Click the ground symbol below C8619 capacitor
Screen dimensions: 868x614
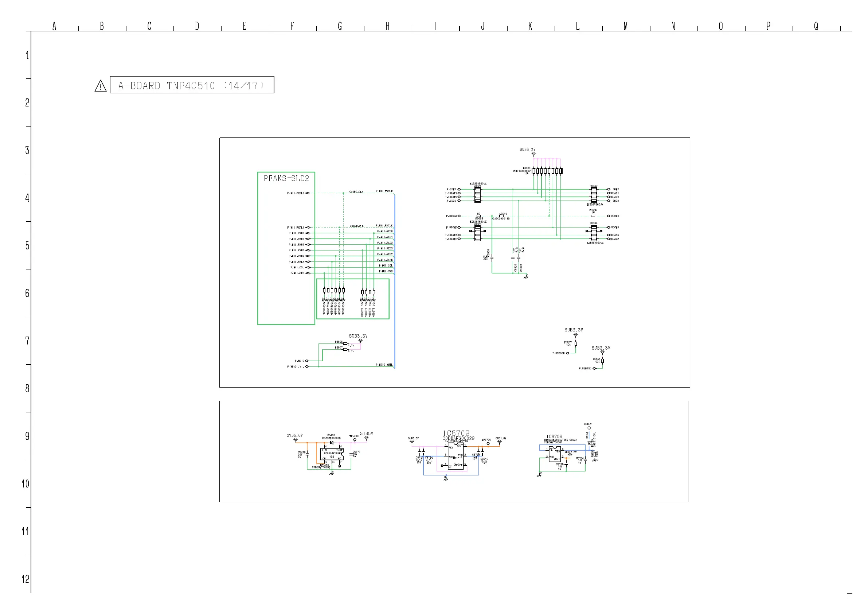[526, 277]
